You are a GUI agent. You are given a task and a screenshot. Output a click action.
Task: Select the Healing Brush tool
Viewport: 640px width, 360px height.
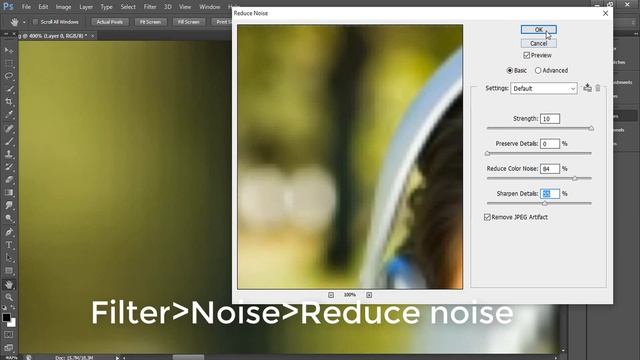[x=9, y=129]
